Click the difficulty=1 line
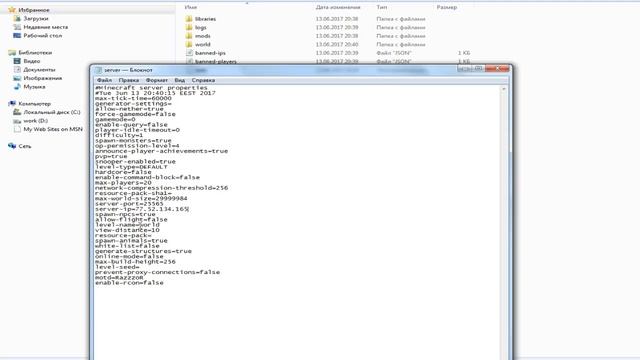This screenshot has width=640, height=360. [x=119, y=135]
